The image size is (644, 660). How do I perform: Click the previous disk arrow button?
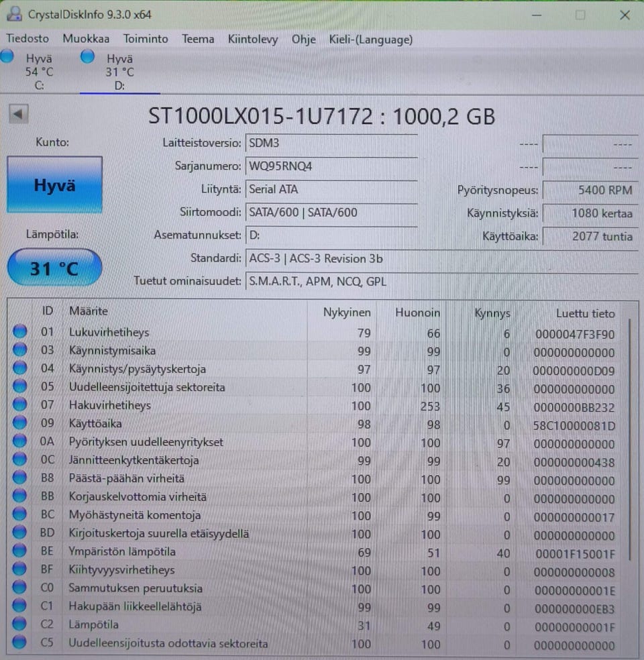point(18,114)
